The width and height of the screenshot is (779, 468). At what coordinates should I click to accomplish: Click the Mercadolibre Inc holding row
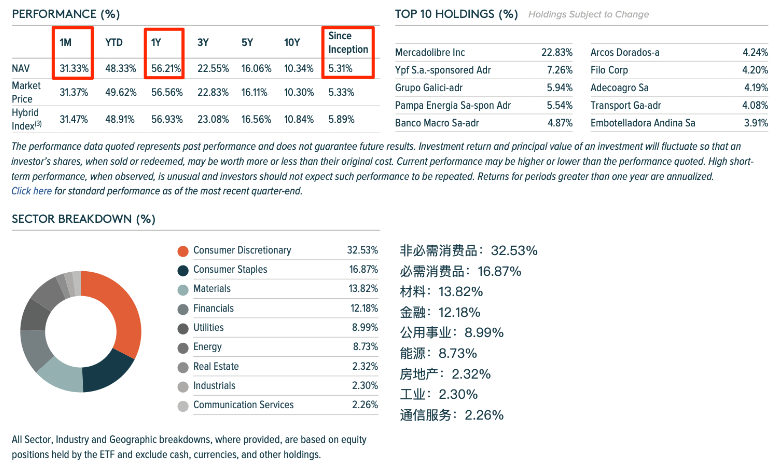[483, 53]
